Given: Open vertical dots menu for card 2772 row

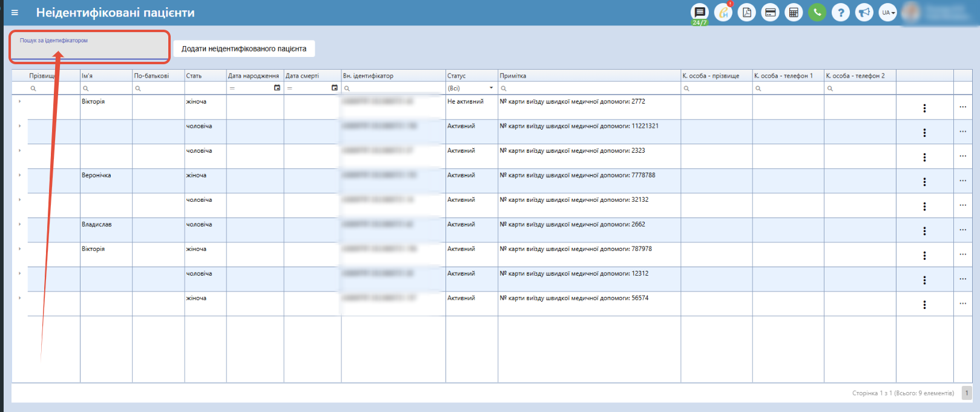Looking at the screenshot, I should [924, 108].
